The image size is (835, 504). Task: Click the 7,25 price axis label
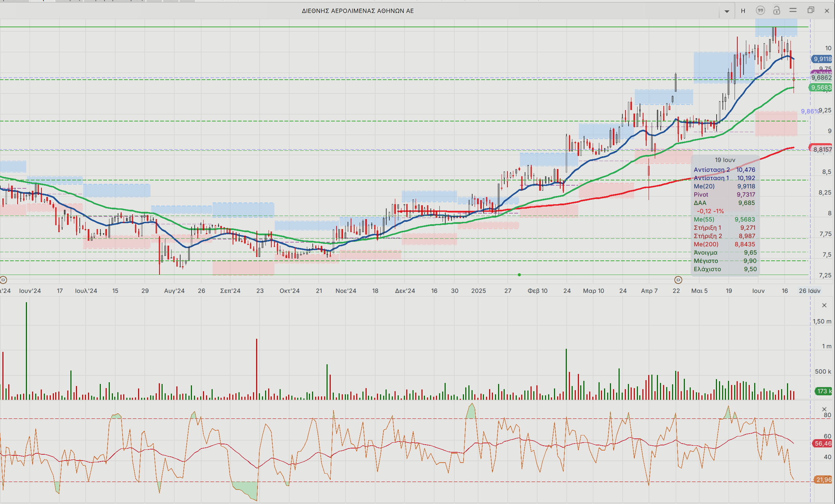[825, 275]
